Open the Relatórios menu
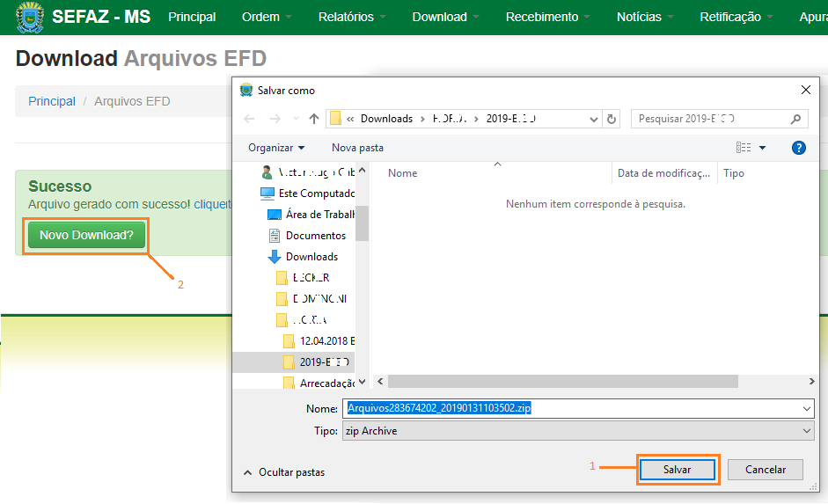Viewport: 828px width, 504px height. 351,17
